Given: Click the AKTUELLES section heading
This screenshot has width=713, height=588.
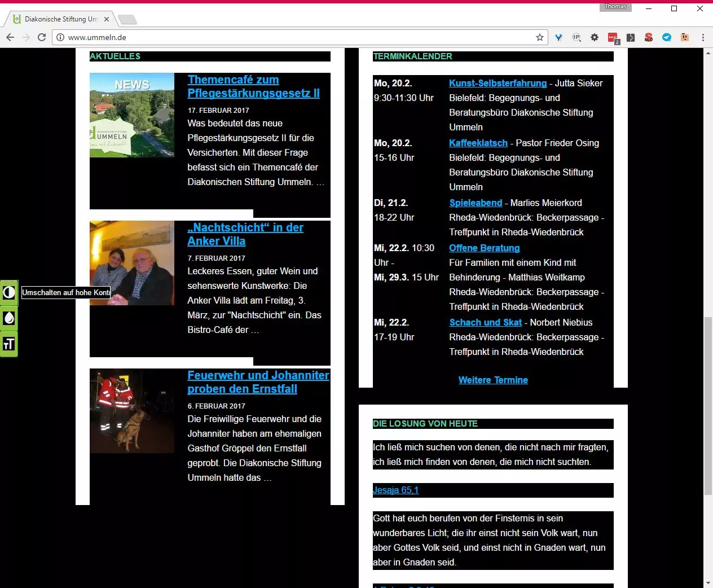Looking at the screenshot, I should [x=115, y=56].
